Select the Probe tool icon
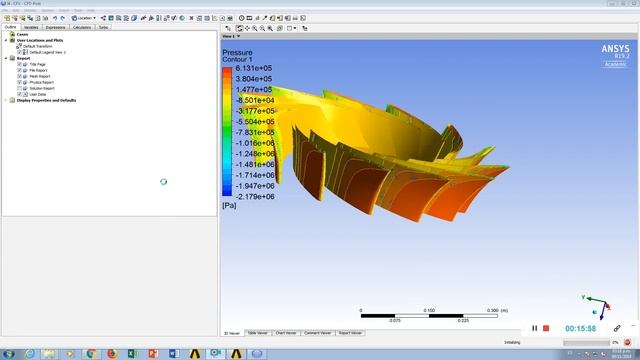The width and height of the screenshot is (640, 360). (x=264, y=18)
